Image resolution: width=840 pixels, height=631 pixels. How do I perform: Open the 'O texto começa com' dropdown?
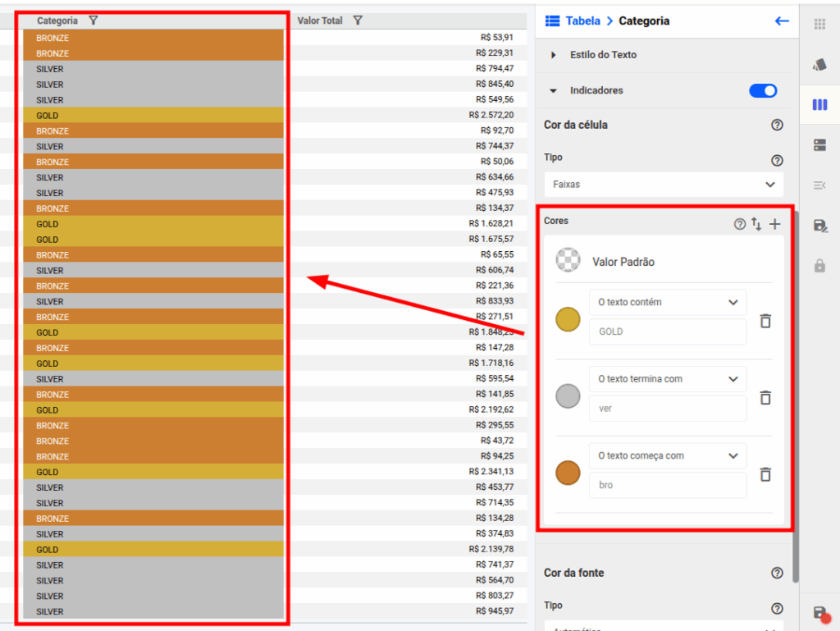(x=667, y=456)
